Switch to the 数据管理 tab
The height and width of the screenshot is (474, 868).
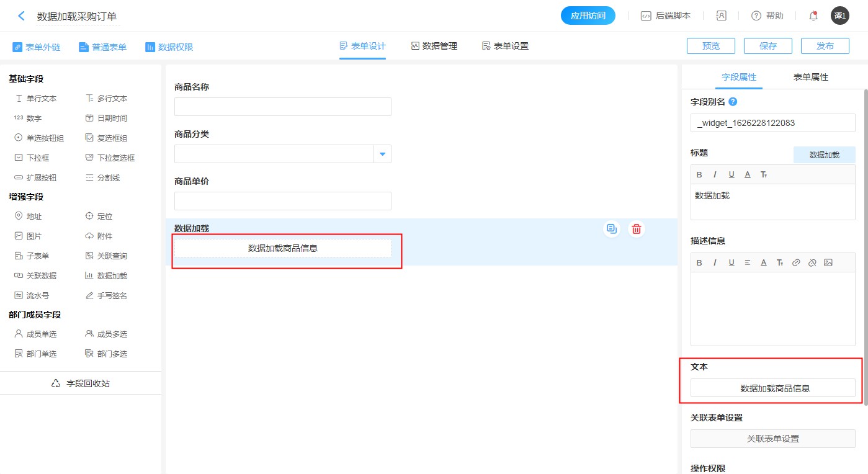(x=434, y=46)
